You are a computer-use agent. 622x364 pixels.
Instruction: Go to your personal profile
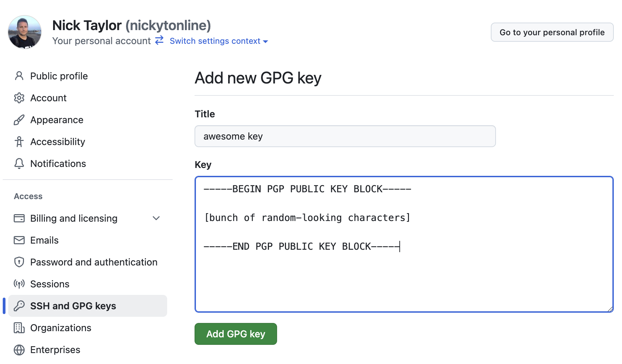coord(552,32)
